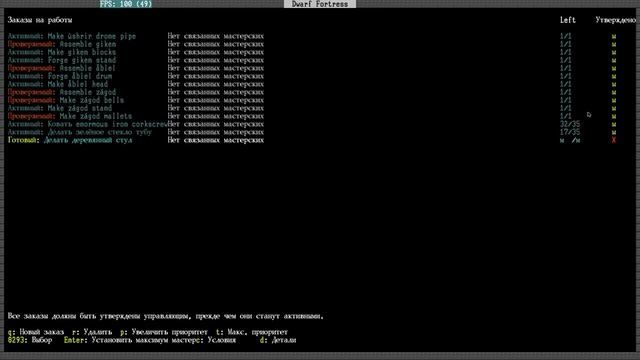This screenshot has width=640, height=360.
Task: Select the Make zágod stand order
Action: coord(60,108)
